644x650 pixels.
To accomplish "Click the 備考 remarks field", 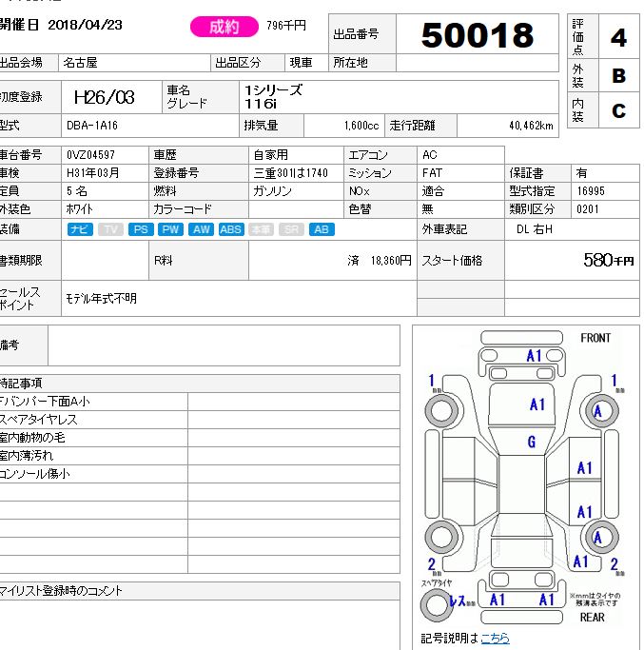I will tap(224, 345).
